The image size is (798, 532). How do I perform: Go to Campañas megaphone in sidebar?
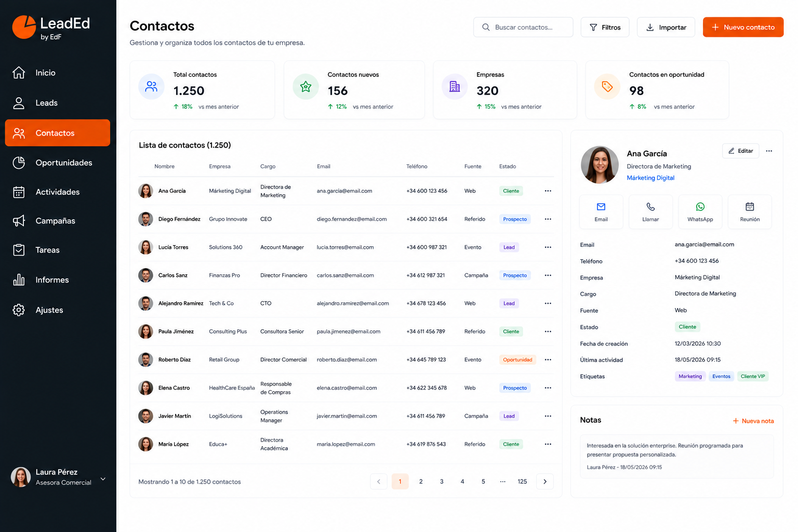tap(19, 221)
